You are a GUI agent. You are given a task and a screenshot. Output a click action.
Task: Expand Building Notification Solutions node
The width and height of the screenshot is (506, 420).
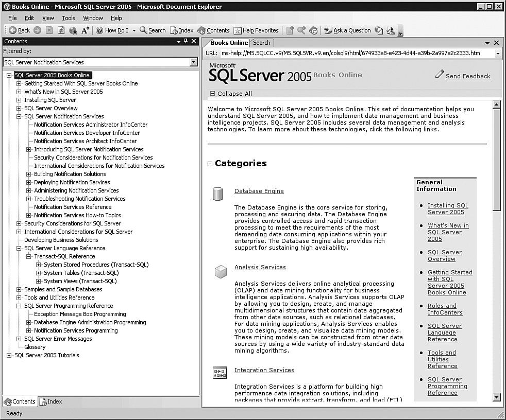(x=28, y=174)
